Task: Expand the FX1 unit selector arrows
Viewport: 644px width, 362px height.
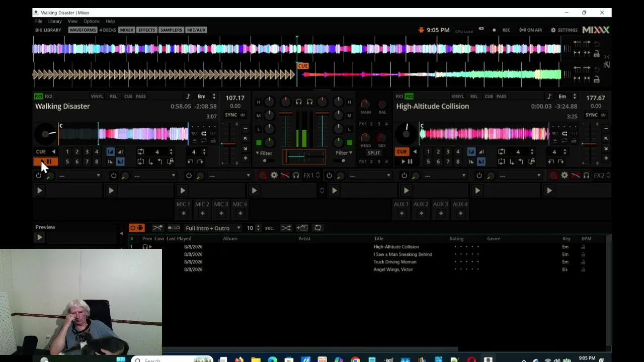Action: pyautogui.click(x=317, y=175)
